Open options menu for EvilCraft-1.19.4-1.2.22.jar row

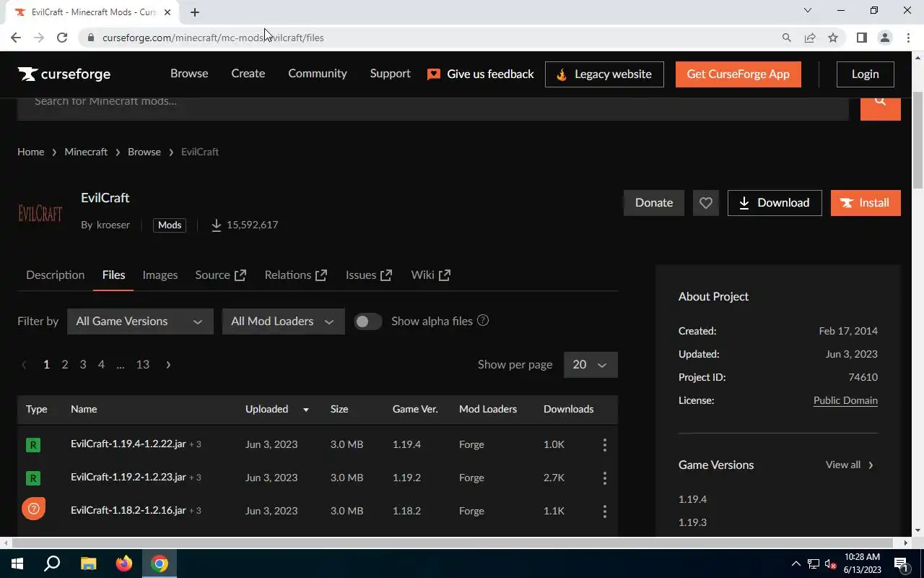[605, 445]
